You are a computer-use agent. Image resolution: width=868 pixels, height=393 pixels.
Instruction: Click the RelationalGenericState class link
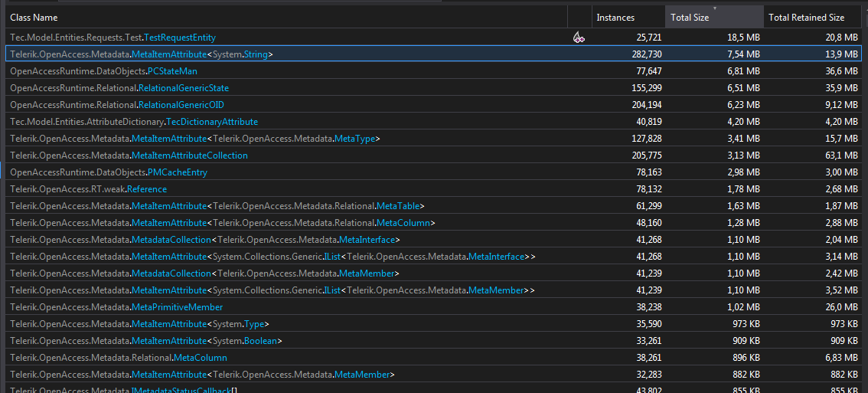tap(184, 88)
